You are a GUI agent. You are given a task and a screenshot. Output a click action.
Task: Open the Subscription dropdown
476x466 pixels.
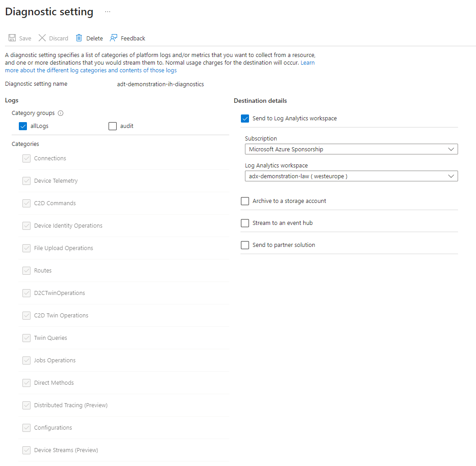[351, 149]
